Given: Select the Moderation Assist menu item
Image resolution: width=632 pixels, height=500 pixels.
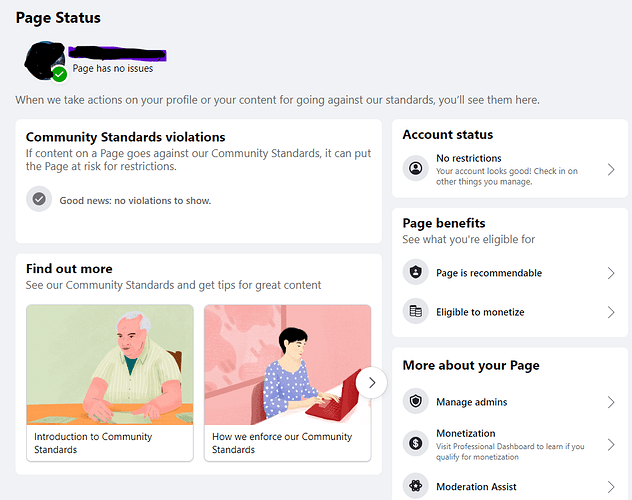Looking at the screenshot, I should [x=476, y=486].
